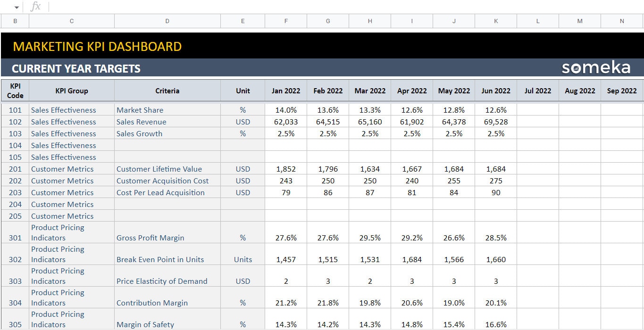Click the fx formula bar icon
Screen dimensions: 644x330
pyautogui.click(x=35, y=7)
